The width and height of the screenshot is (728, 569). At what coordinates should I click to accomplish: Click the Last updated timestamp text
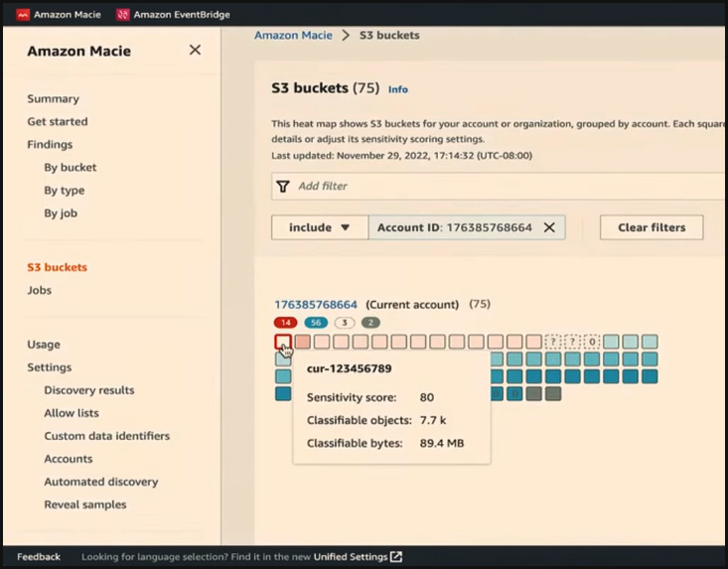click(401, 156)
